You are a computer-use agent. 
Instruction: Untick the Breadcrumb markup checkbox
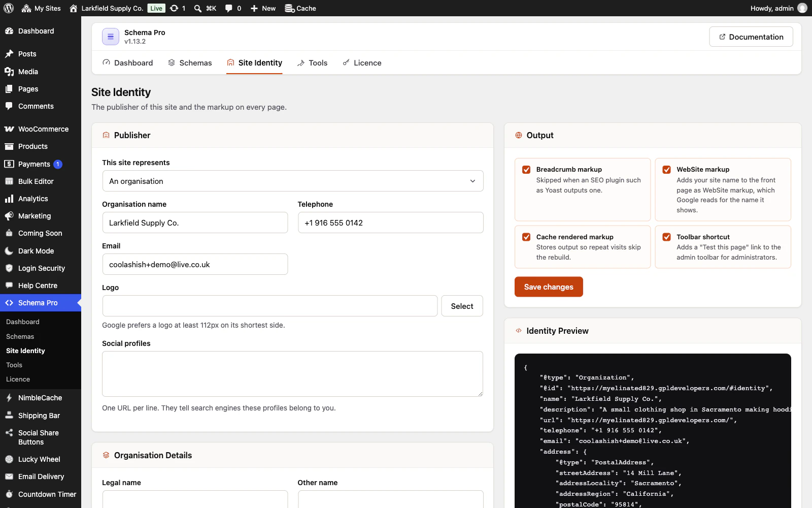[526, 170]
